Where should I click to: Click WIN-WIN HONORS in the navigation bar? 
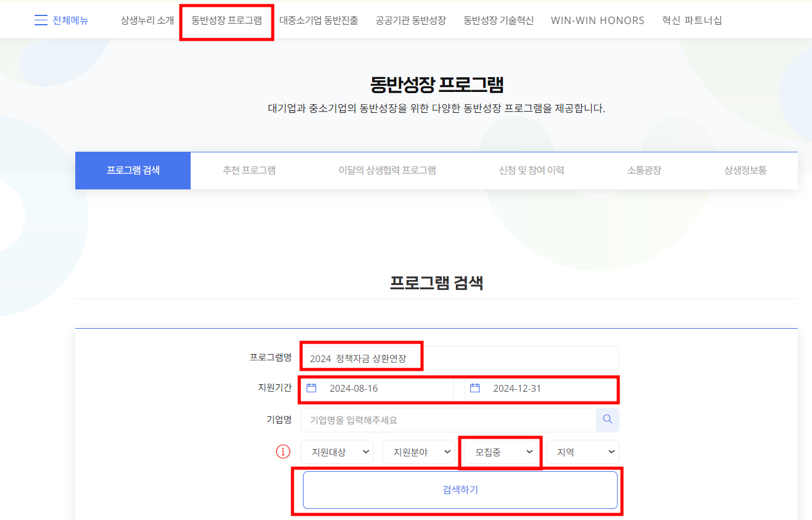[x=597, y=20]
